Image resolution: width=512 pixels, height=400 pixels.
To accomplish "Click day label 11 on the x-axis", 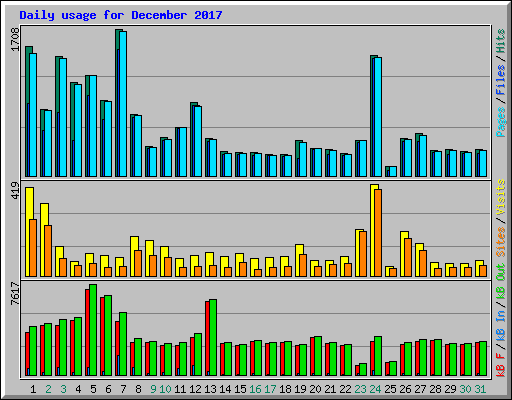I will 180,389.
